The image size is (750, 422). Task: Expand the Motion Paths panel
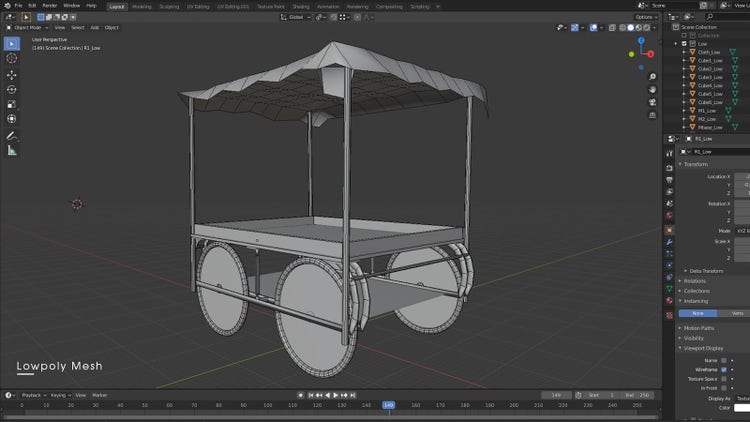[700, 328]
